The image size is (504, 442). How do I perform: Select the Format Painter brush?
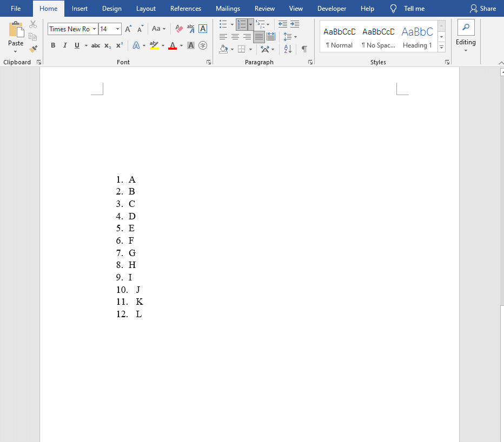33,49
